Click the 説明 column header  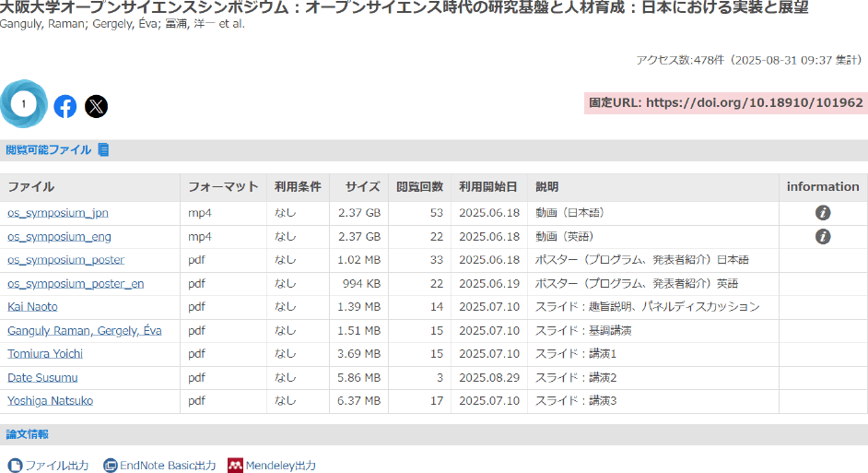(x=547, y=186)
